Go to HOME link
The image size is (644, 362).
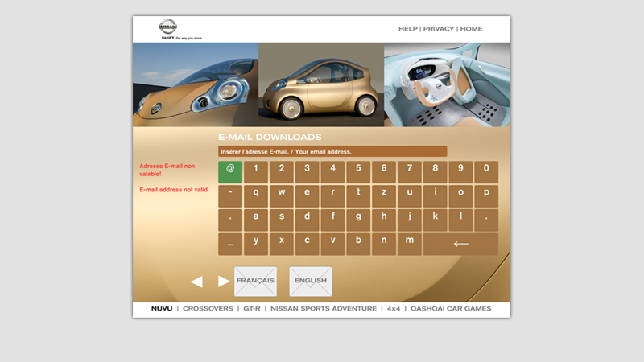click(x=471, y=29)
